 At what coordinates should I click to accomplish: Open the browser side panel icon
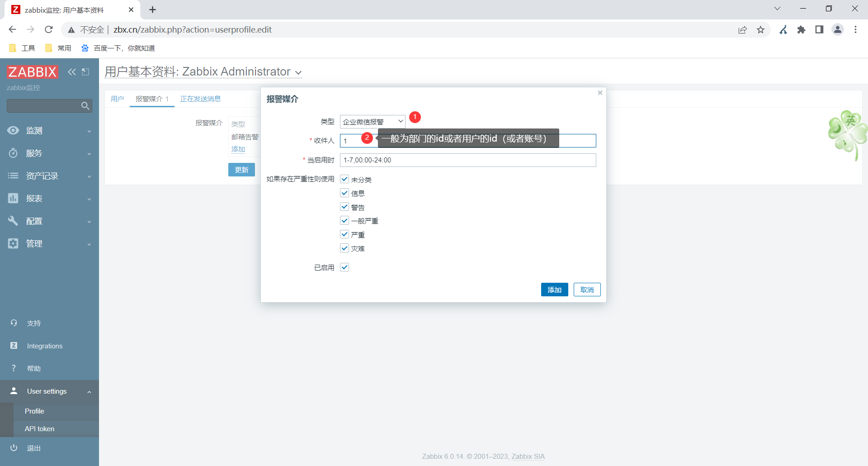click(819, 29)
